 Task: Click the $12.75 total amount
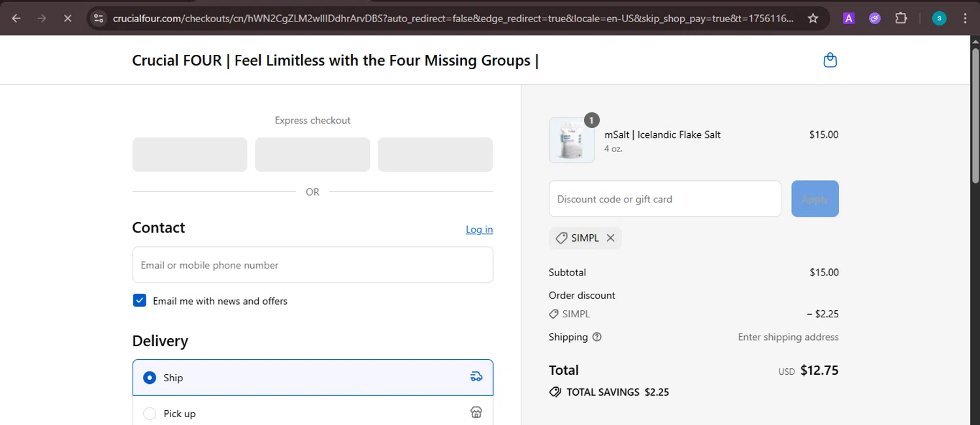pos(819,370)
